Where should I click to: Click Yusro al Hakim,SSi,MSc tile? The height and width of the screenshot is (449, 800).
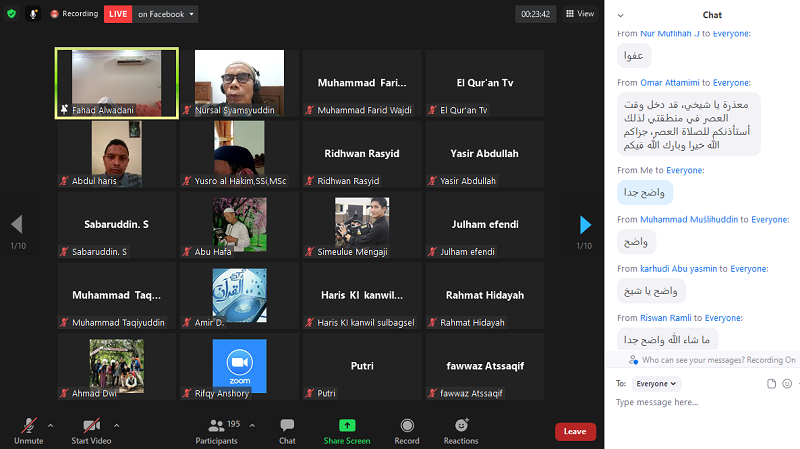(x=239, y=154)
